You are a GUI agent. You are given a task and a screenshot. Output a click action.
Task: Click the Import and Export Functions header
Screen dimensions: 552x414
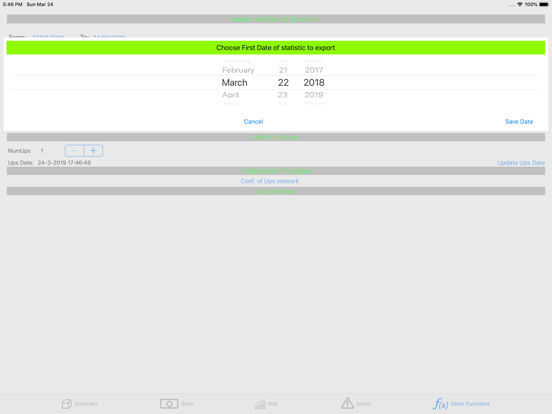point(276,19)
